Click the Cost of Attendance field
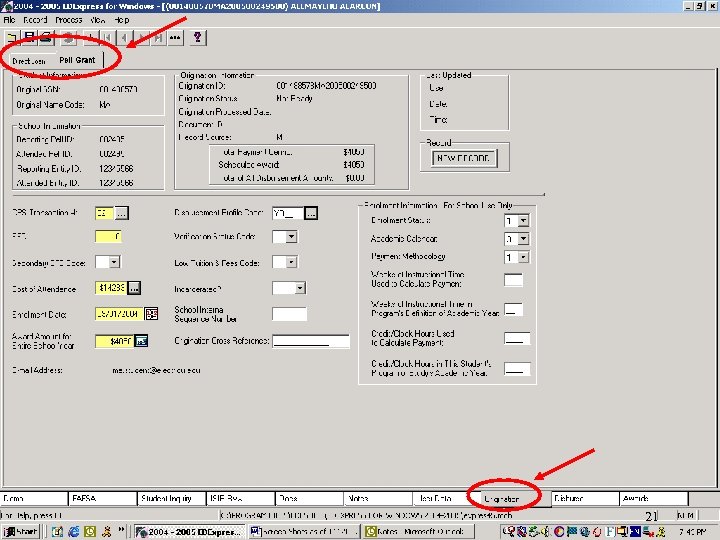The height and width of the screenshot is (540, 720). click(x=111, y=288)
